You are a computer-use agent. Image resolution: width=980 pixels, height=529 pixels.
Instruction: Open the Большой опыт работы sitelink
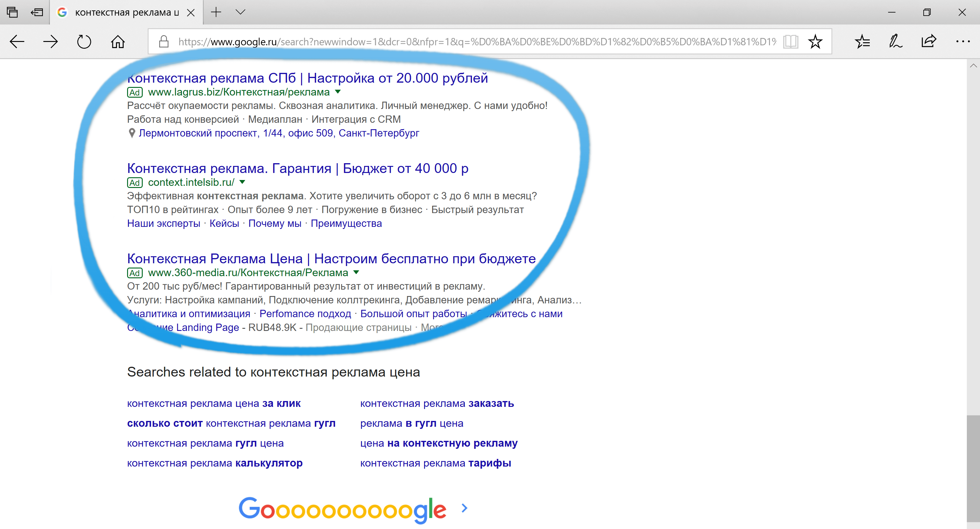point(414,314)
